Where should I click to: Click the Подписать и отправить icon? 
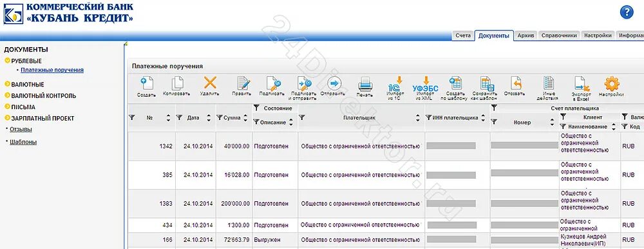(x=304, y=84)
